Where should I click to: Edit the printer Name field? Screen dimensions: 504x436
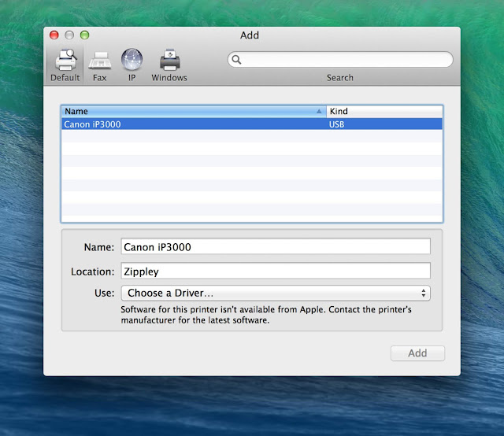[276, 246]
